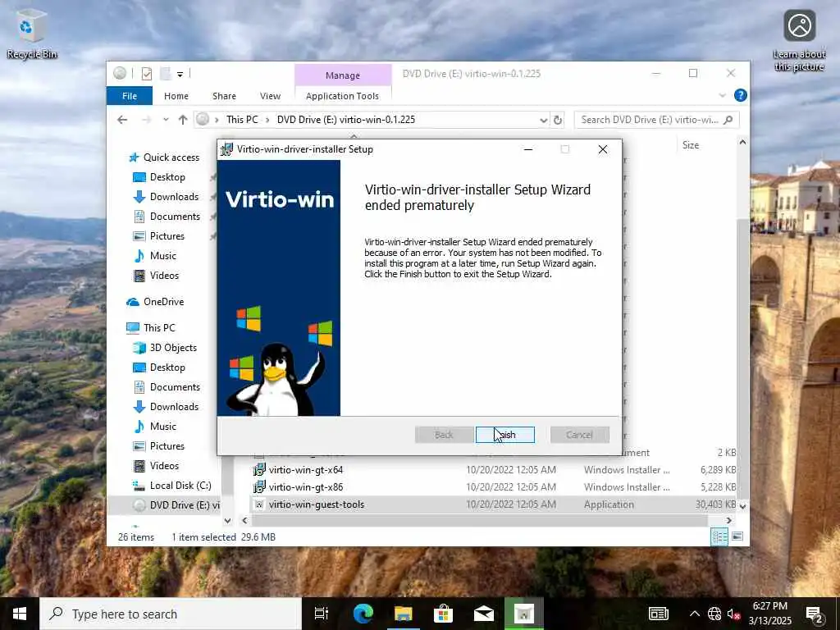Click the Properties quick access toolbar icon
The width and height of the screenshot is (840, 630).
tap(146, 73)
